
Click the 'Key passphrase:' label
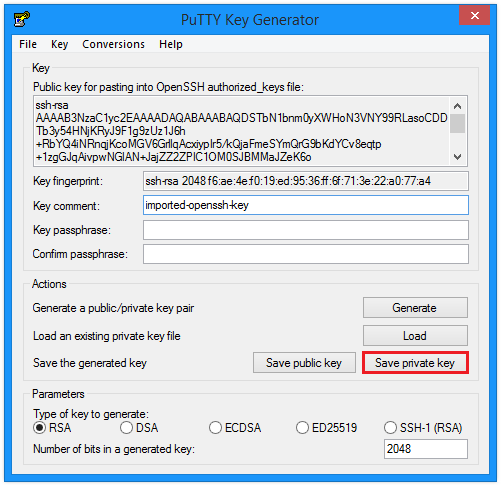(x=72, y=230)
